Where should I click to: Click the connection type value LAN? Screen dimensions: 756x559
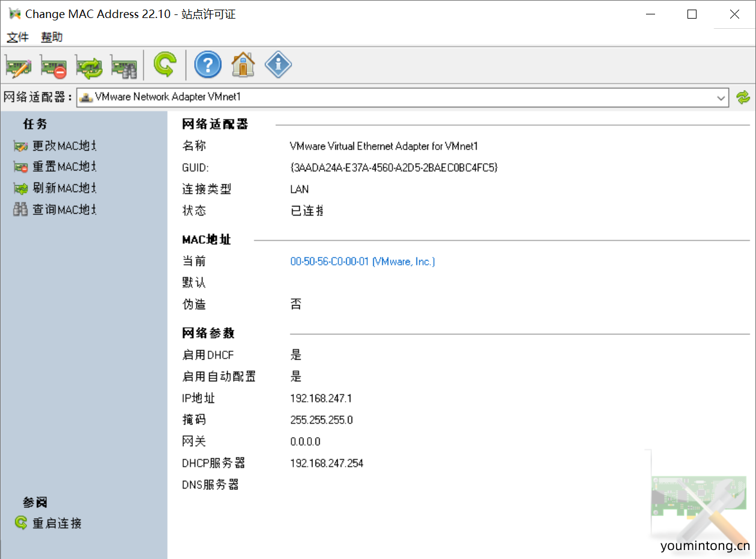pos(299,189)
